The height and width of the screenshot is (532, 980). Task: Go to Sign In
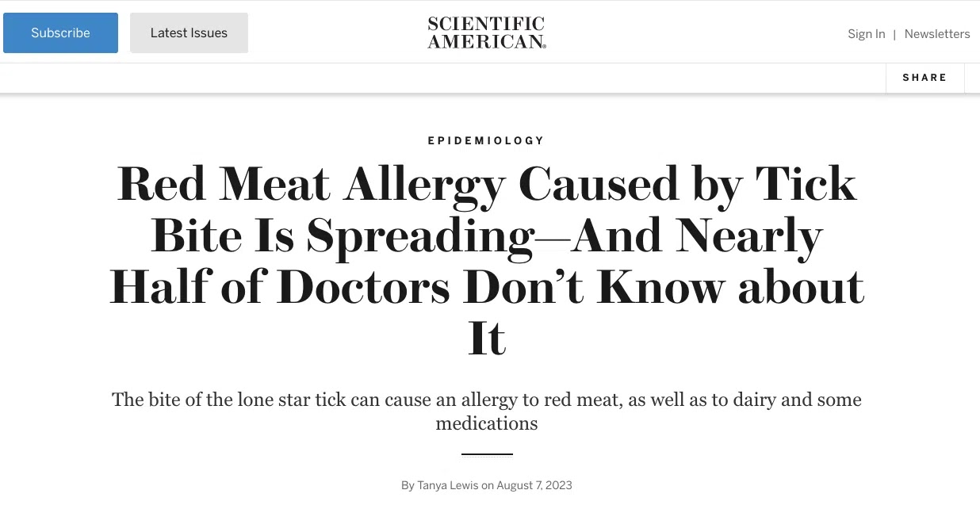[866, 34]
